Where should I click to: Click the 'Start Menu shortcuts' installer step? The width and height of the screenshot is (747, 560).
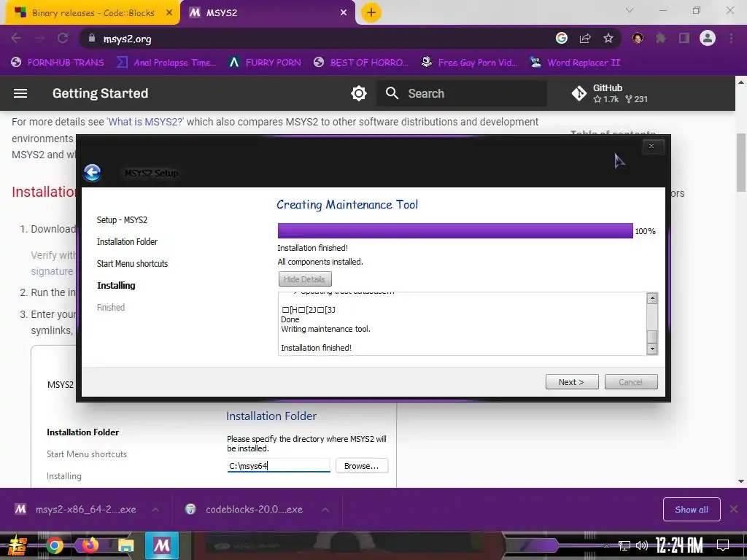pos(133,264)
